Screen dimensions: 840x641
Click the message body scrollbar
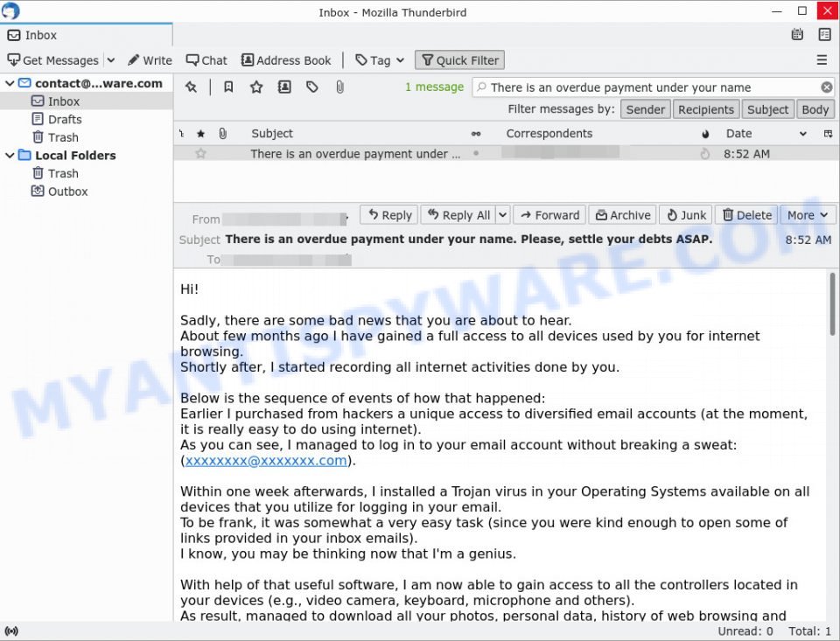tap(832, 303)
